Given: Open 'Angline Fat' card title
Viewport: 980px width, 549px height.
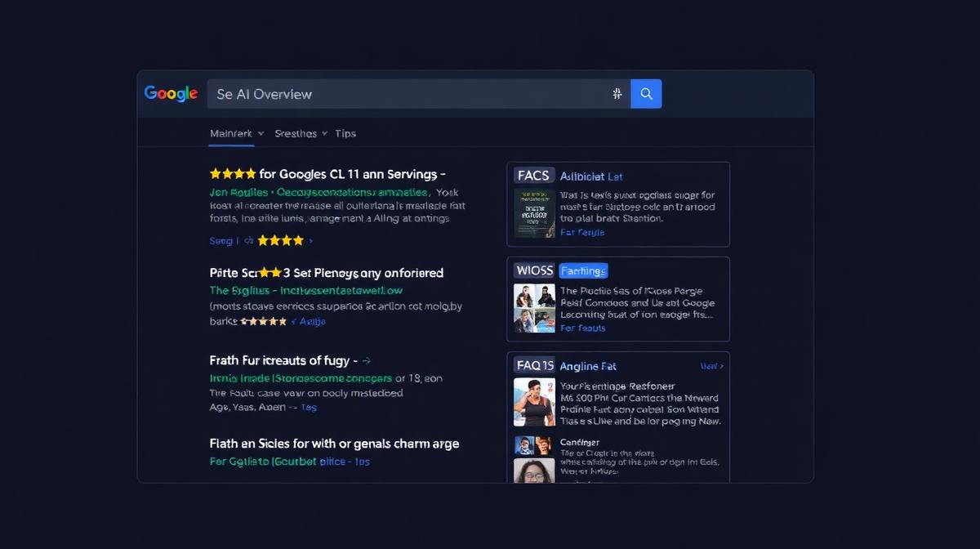Looking at the screenshot, I should 588,366.
